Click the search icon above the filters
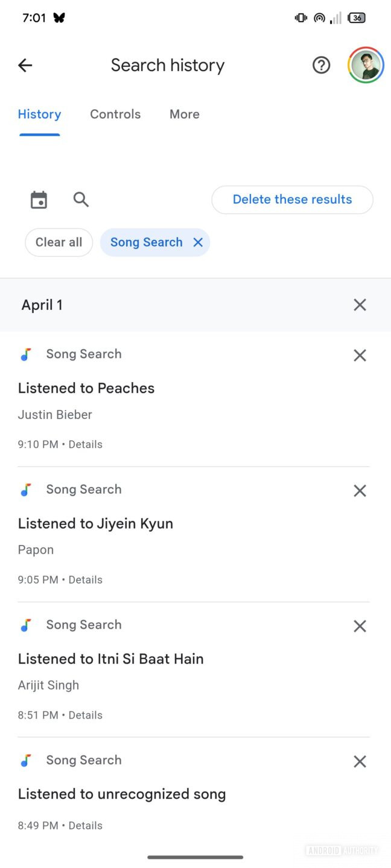The width and height of the screenshot is (391, 868). coord(81,200)
